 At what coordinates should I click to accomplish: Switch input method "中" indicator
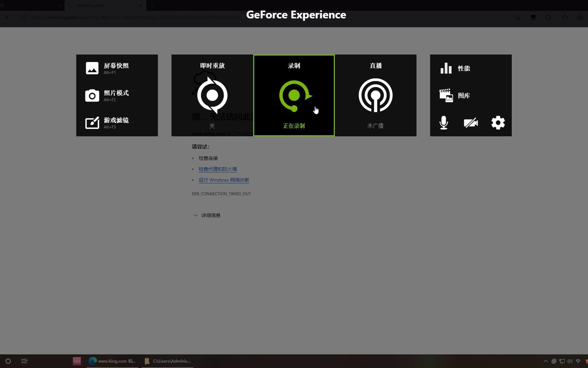click(578, 361)
